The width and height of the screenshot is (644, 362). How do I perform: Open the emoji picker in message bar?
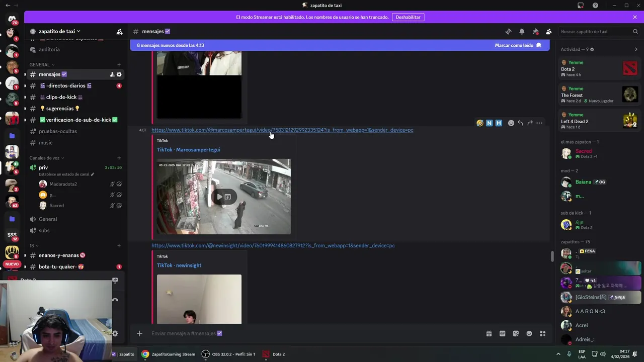tap(529, 333)
